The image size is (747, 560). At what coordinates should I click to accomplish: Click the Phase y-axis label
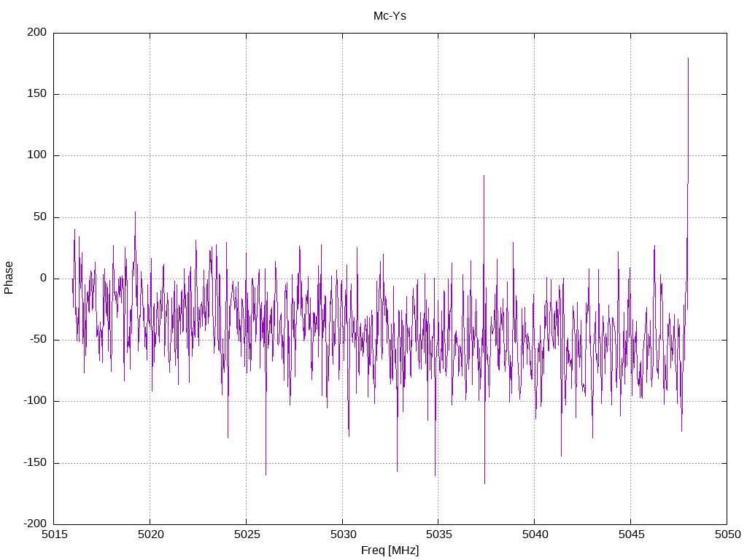[x=9, y=278]
